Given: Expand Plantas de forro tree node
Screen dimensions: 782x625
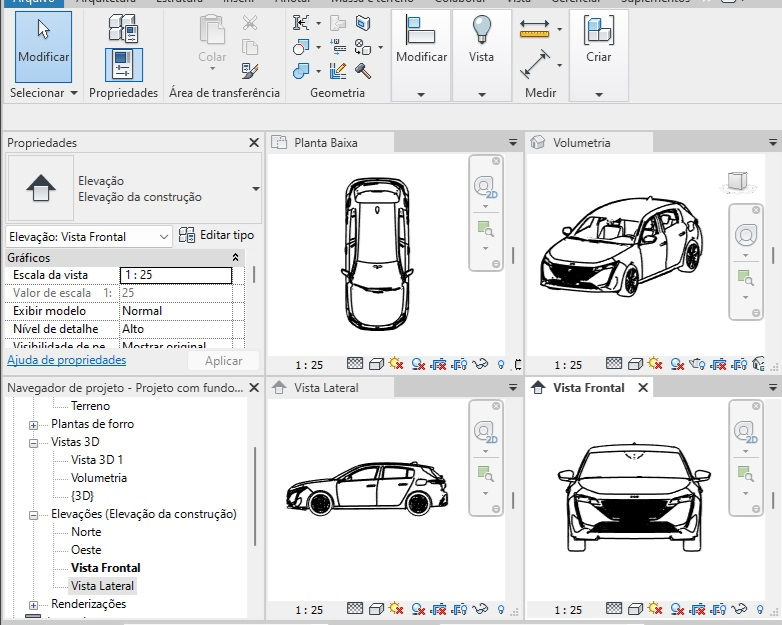Looking at the screenshot, I should (33, 425).
